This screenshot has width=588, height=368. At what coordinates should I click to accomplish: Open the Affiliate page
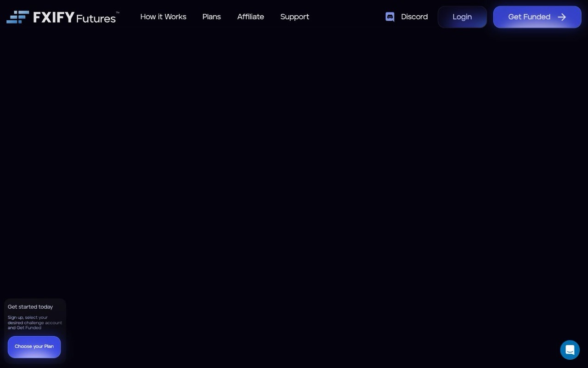[x=250, y=17]
